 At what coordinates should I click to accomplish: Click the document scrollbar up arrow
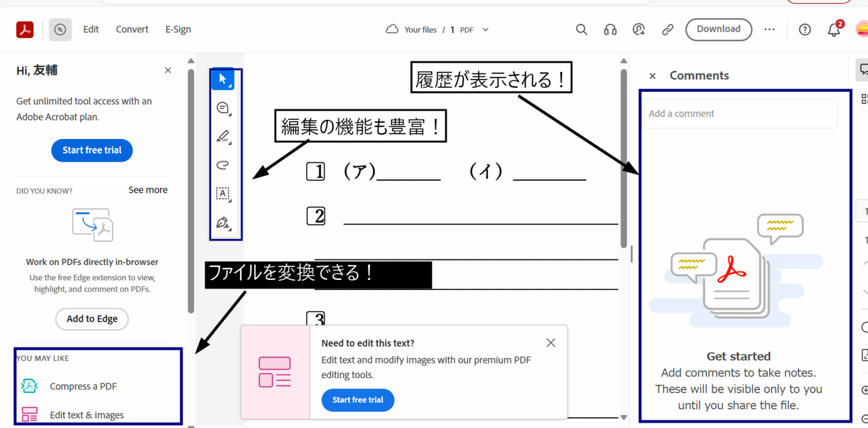point(624,61)
